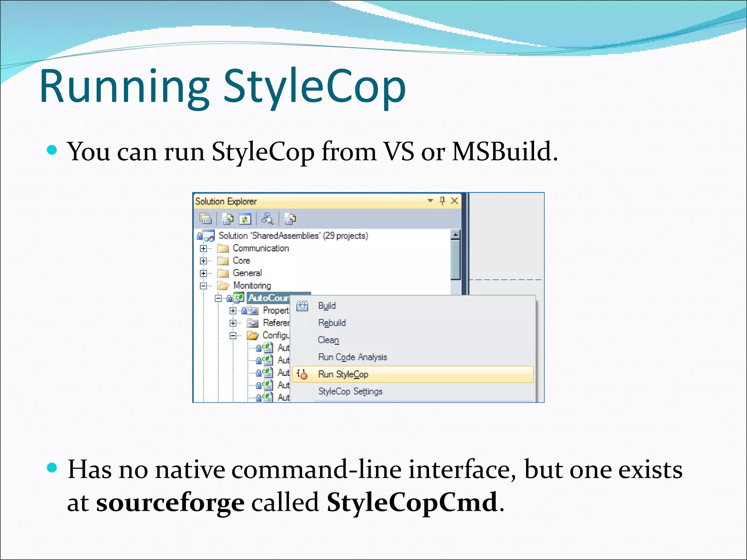747x560 pixels.
Task: Expand the References node
Action: point(233,323)
